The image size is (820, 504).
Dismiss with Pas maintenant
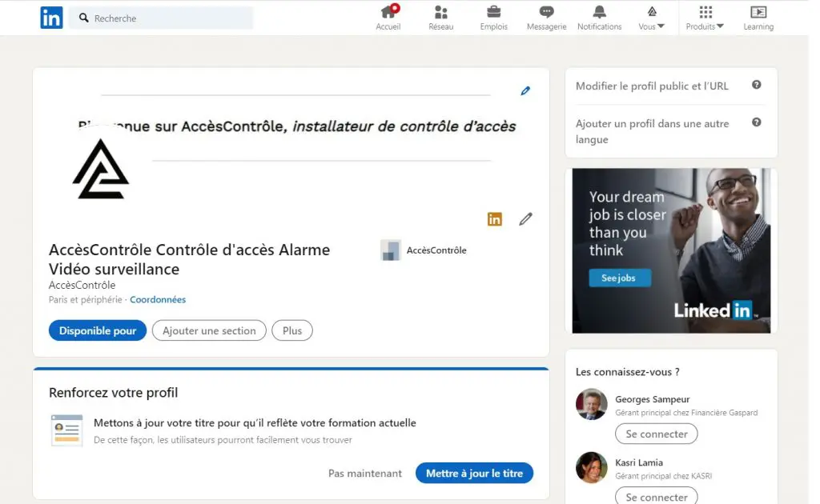coord(365,474)
